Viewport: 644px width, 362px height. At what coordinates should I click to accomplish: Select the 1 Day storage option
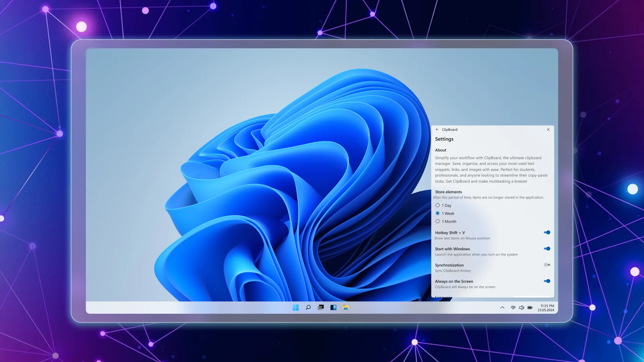coord(443,205)
